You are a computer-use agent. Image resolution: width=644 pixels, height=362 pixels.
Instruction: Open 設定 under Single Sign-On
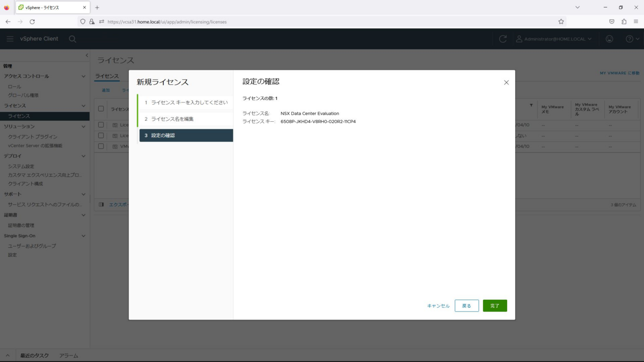pyautogui.click(x=12, y=255)
